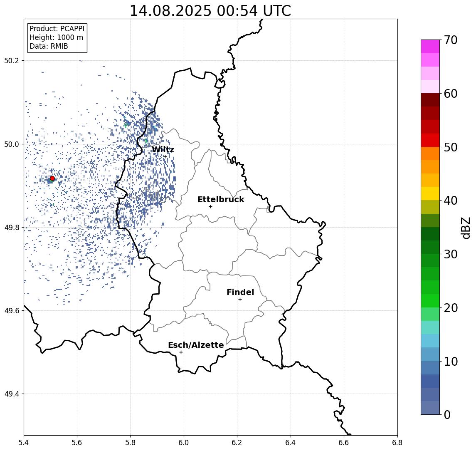The height and width of the screenshot is (451, 476).
Task: Click the 50 tick label on colorbar
Action: 451,147
